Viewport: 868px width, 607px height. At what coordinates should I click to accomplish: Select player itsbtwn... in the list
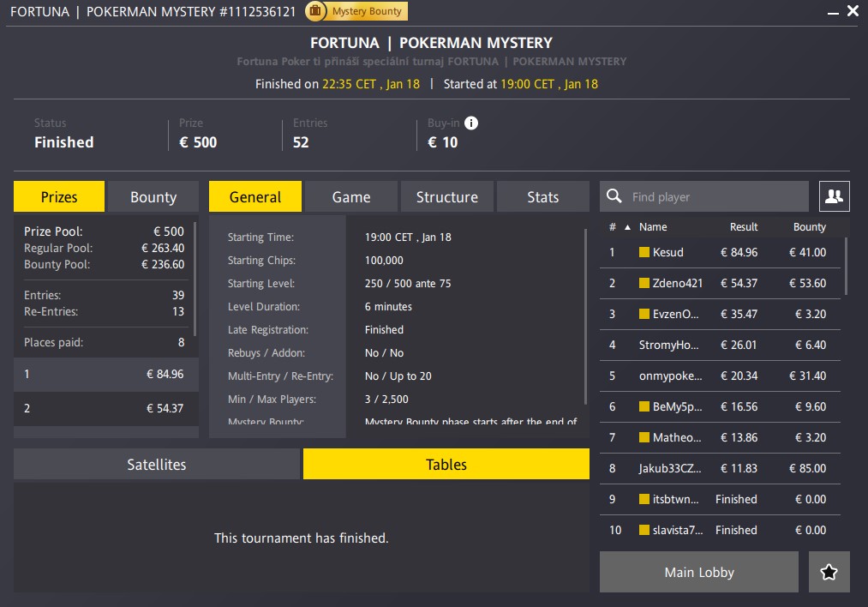(x=721, y=499)
